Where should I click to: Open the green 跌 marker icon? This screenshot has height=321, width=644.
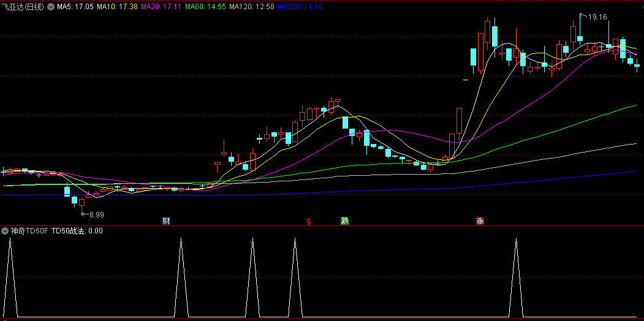[x=344, y=221]
